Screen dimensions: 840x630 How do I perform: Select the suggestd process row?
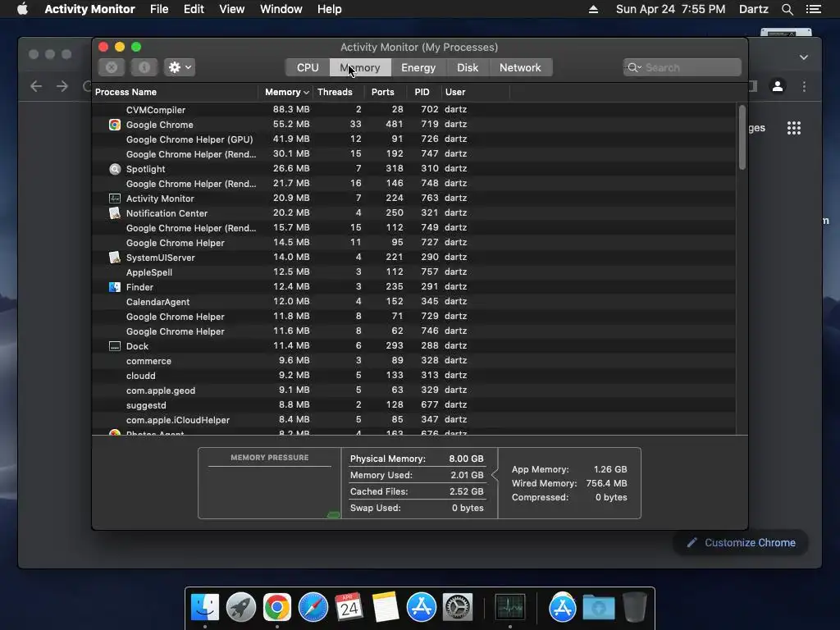(413, 405)
